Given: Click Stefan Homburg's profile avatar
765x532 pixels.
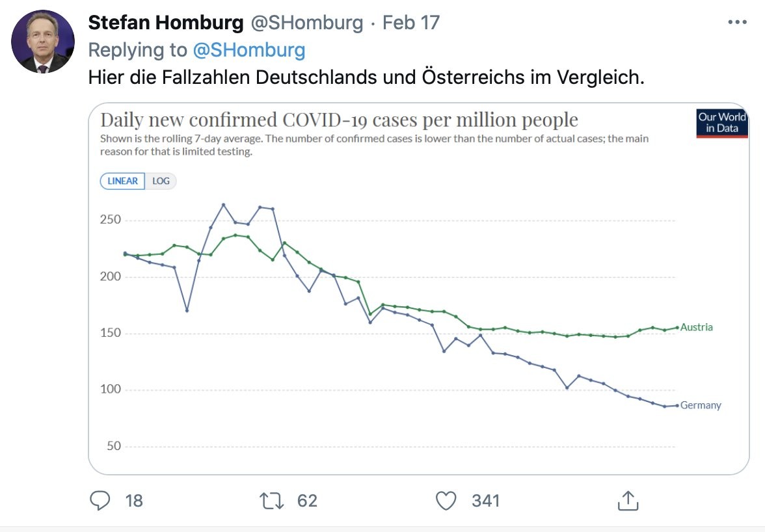Looking at the screenshot, I should pos(43,42).
